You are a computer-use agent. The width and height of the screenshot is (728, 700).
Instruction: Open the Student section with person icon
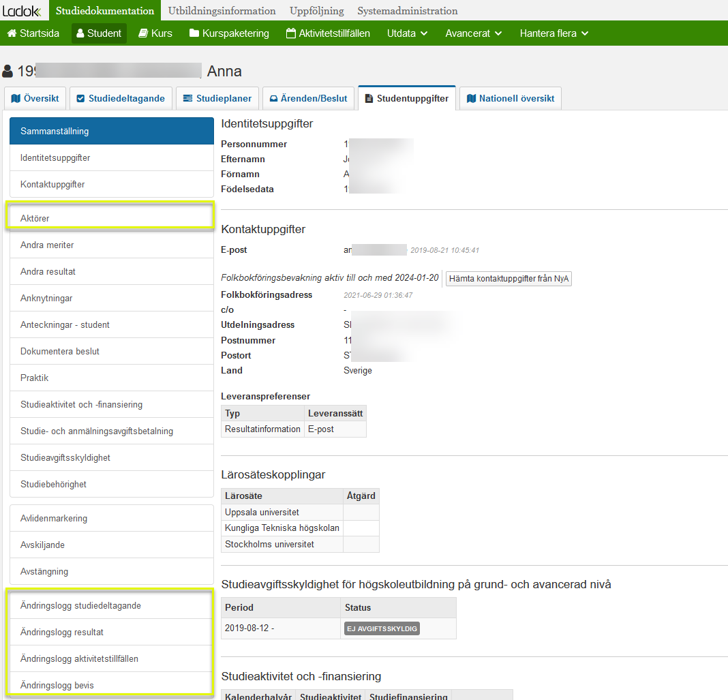(99, 33)
